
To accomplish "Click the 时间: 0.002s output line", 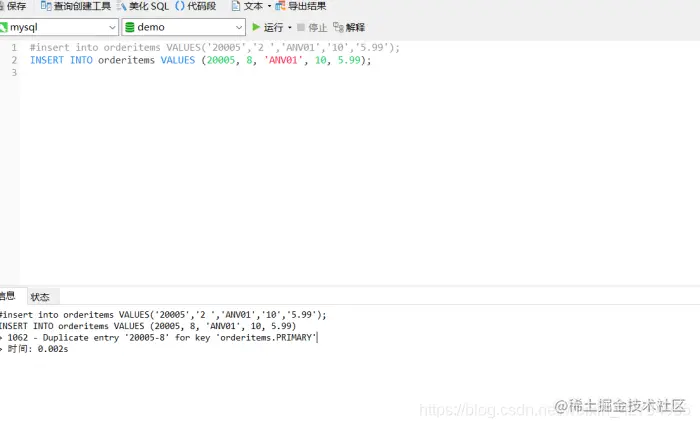I will (x=34, y=349).
